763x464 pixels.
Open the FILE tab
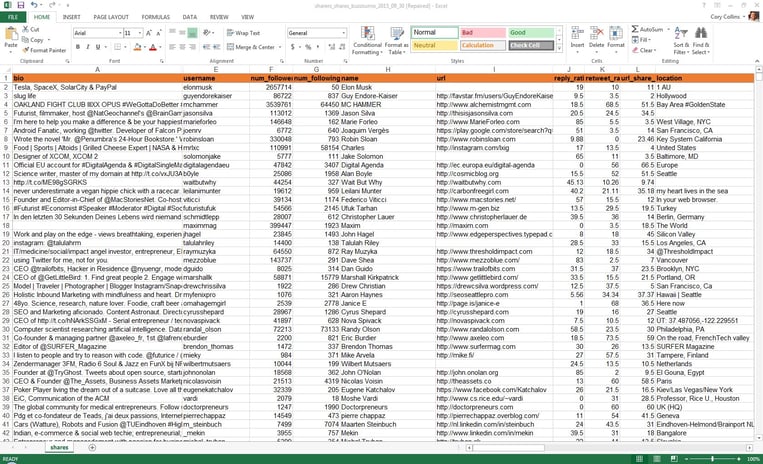coord(13,17)
